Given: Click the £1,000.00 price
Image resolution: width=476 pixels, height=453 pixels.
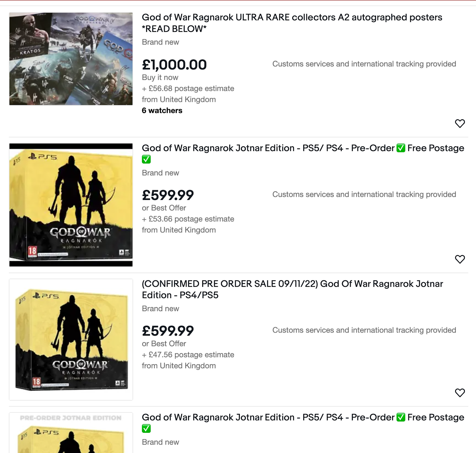Looking at the screenshot, I should (x=174, y=65).
